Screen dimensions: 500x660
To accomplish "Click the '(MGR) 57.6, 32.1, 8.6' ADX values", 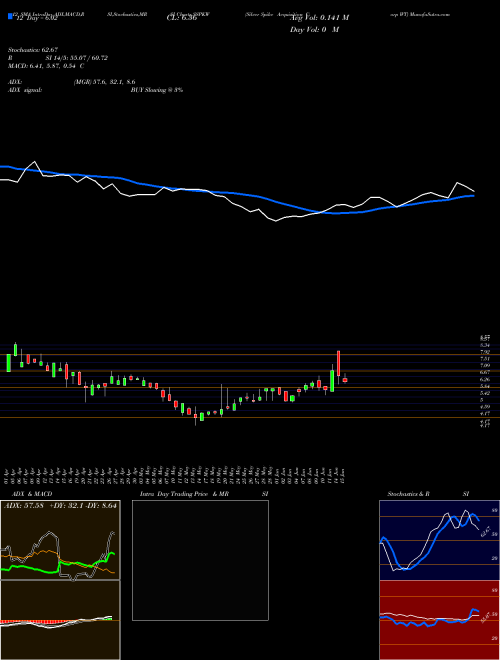I will click(x=104, y=82).
